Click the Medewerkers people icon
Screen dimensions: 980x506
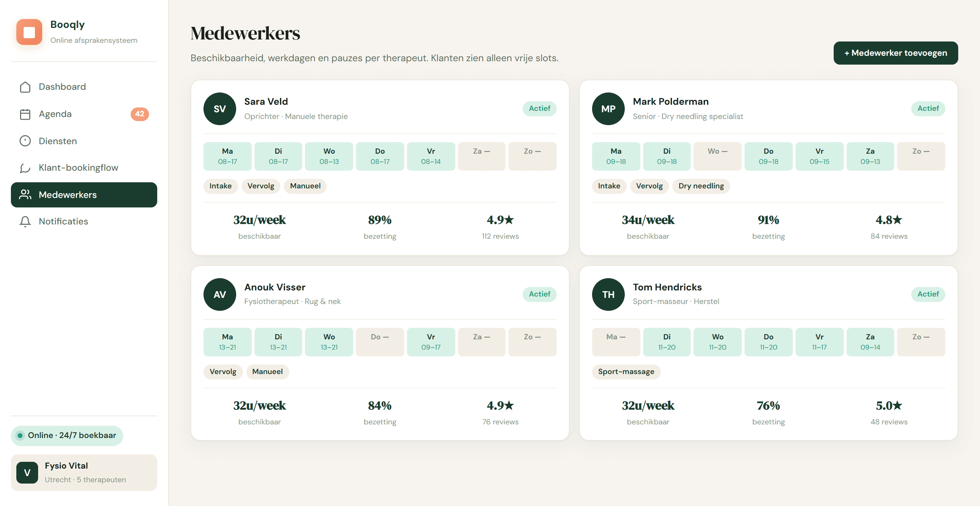25,195
